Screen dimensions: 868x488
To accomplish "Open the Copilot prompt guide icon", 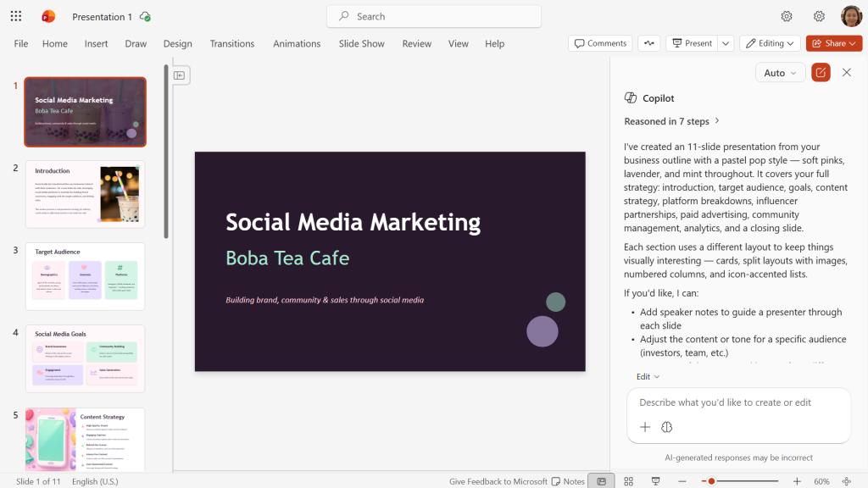I will coord(666,427).
